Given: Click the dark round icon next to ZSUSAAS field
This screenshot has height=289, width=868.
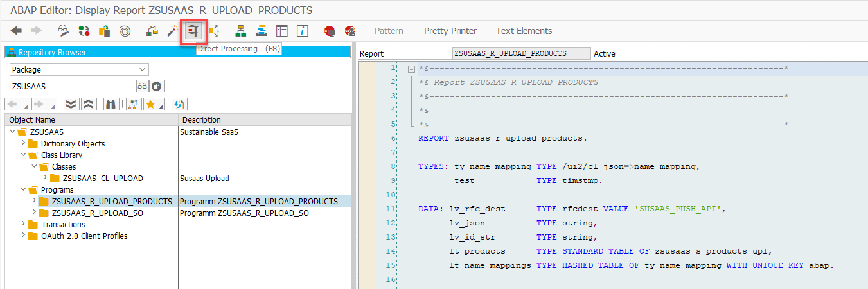Looking at the screenshot, I should (x=157, y=86).
